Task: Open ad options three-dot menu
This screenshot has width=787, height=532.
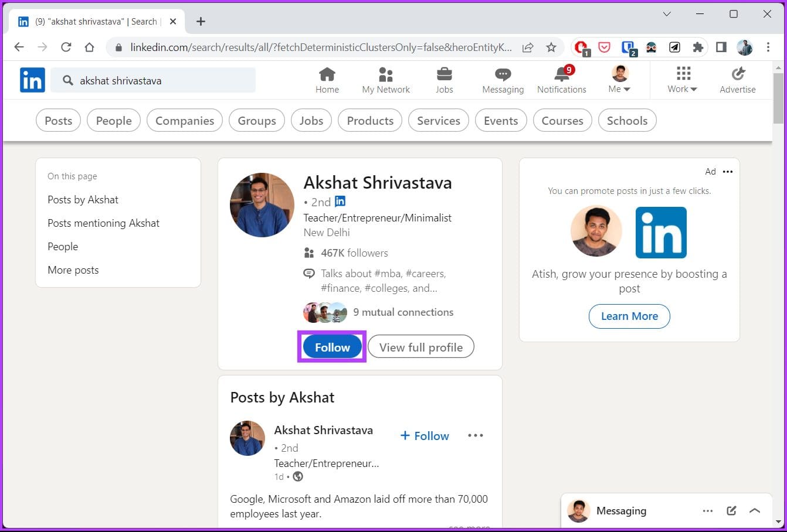Action: coord(728,172)
